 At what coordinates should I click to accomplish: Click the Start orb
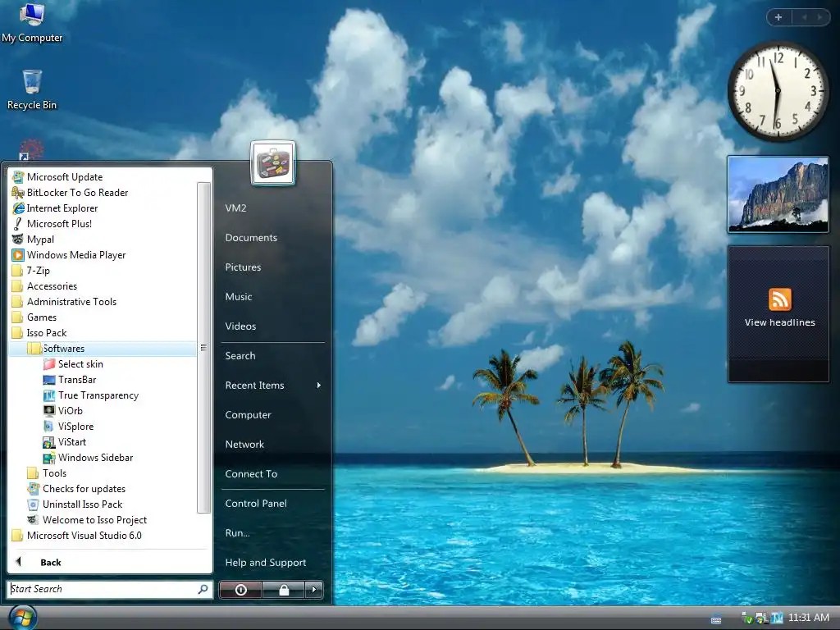(x=22, y=619)
